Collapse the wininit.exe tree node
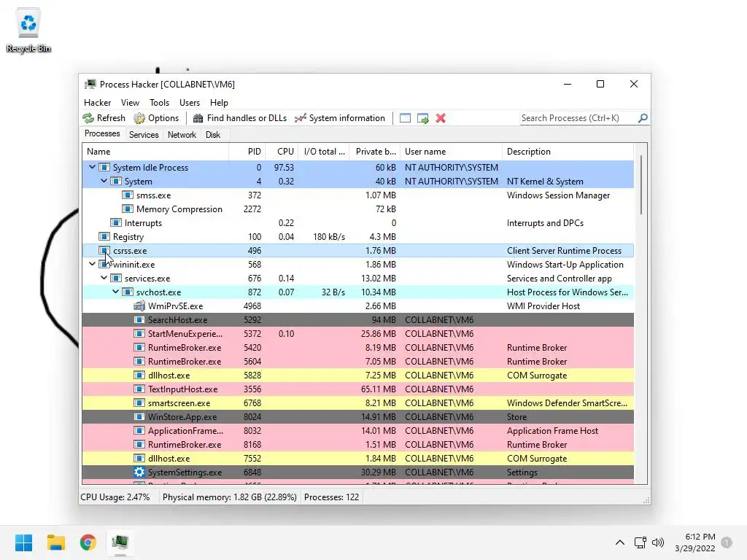The height and width of the screenshot is (560, 747). coord(93,264)
